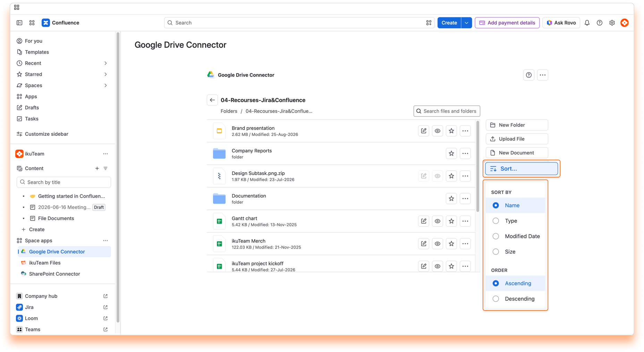The image size is (644, 352).
Task: Open the help question mark in top bar
Action: [x=600, y=23]
